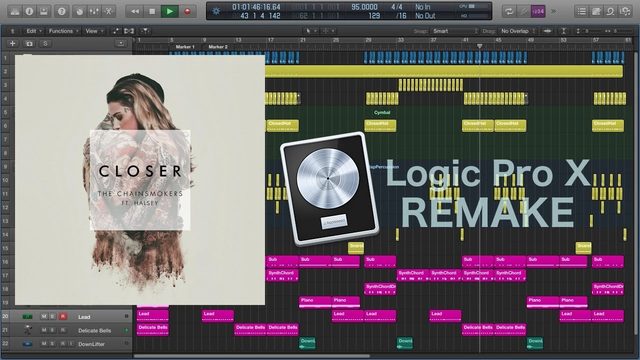Toggle Show Automation button

(x=116, y=31)
